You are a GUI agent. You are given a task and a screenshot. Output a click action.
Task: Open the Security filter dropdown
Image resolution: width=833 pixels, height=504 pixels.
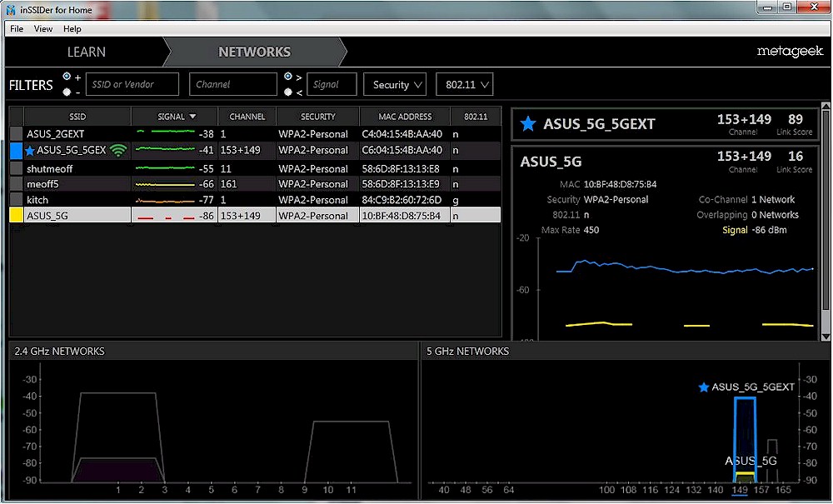pos(395,84)
